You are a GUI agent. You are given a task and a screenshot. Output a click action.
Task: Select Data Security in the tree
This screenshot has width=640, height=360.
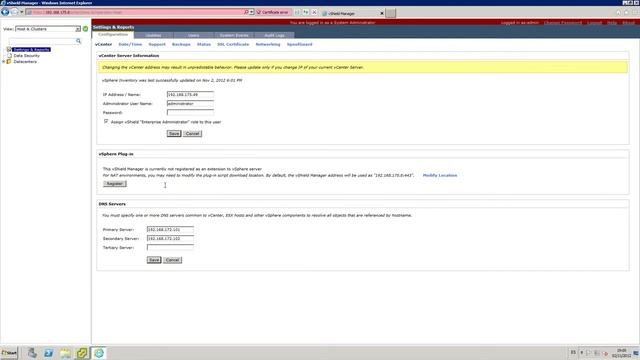[27, 56]
